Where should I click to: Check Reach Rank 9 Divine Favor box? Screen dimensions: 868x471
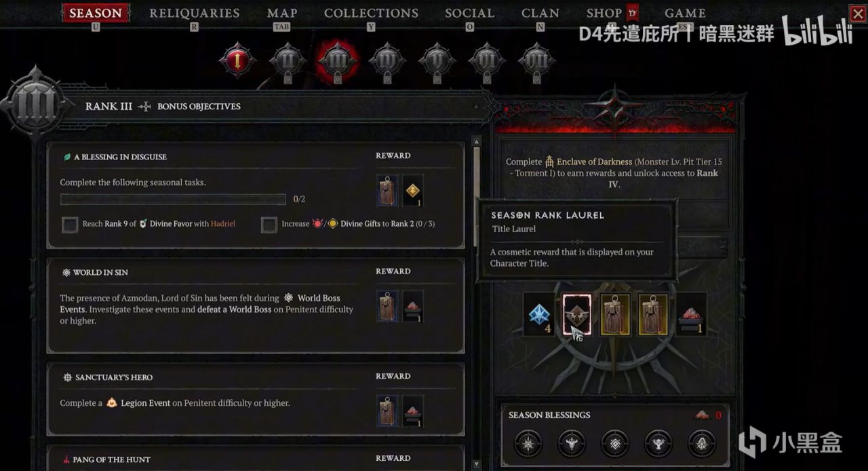(70, 224)
